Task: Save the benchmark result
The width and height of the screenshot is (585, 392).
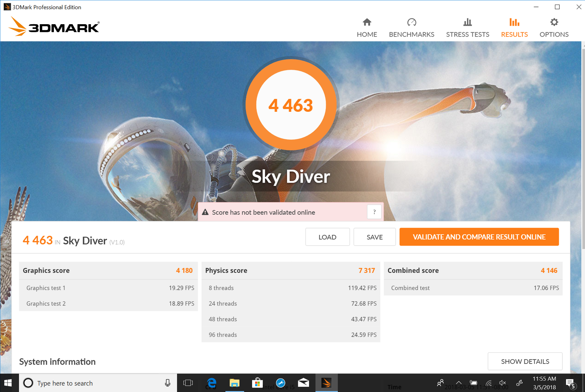Action: coord(374,237)
